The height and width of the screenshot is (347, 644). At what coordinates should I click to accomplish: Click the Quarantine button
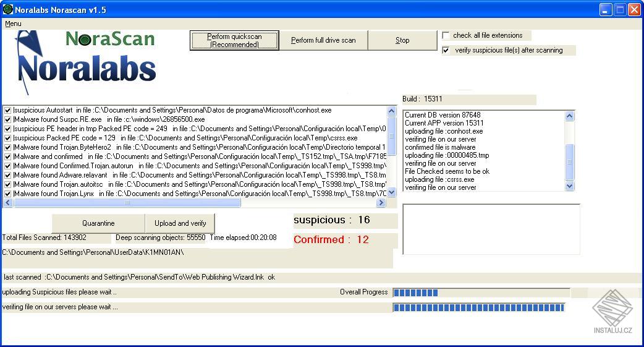(x=98, y=223)
